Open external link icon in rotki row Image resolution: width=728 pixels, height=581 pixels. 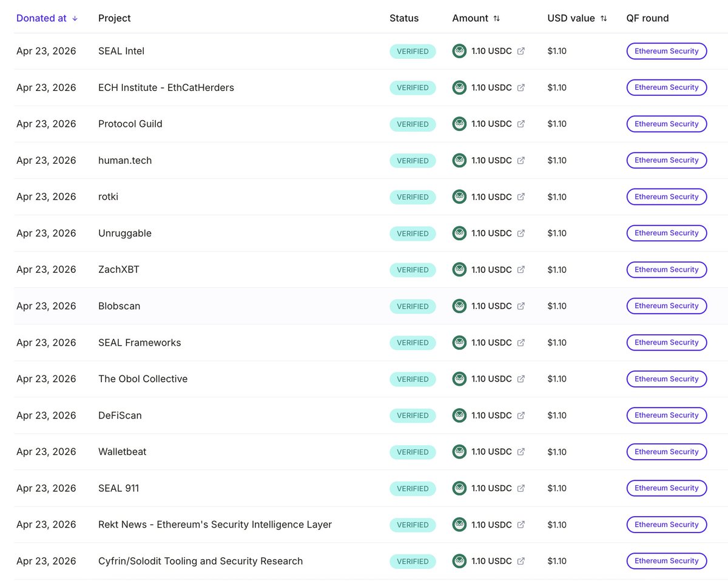(x=521, y=196)
